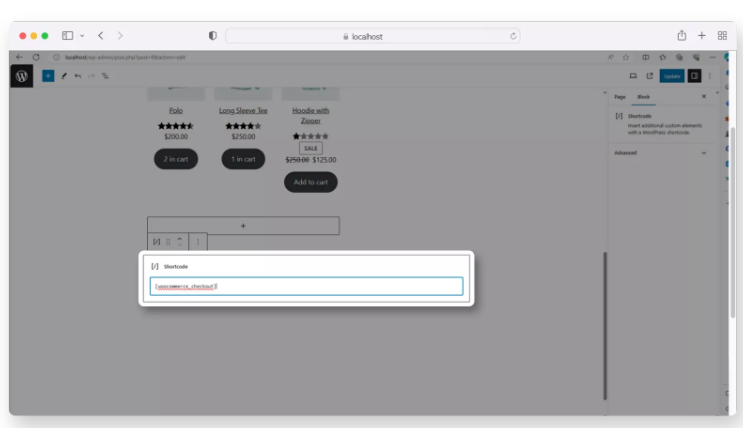Screen dimensions: 743x428
Task: Open the editor Options three-dot menu
Action: coord(711,76)
